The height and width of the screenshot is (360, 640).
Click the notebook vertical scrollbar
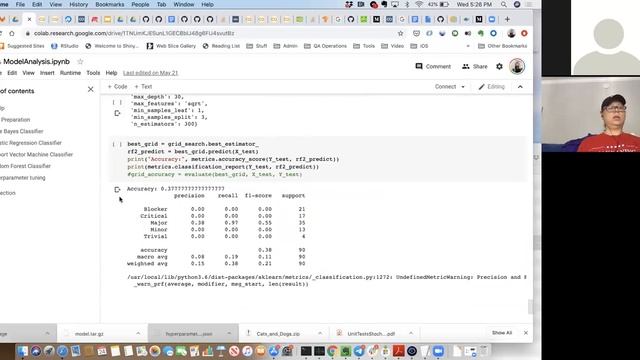[530, 307]
